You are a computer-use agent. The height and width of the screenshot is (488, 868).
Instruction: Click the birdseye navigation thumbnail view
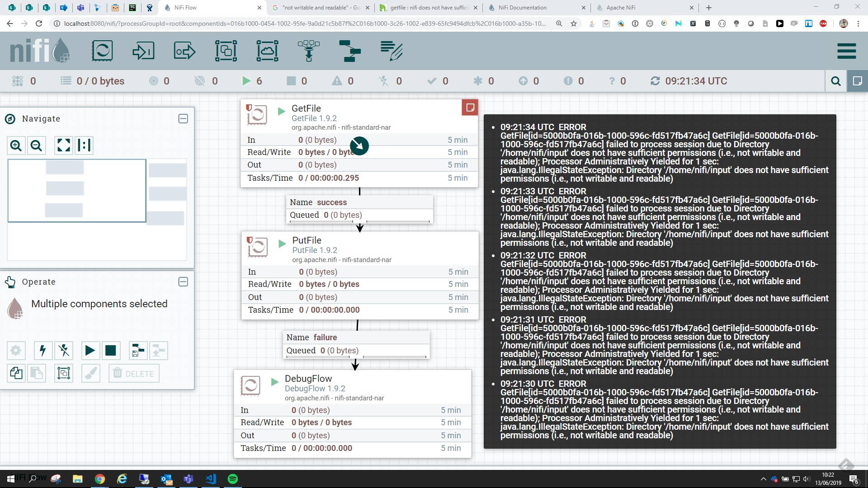click(x=97, y=210)
